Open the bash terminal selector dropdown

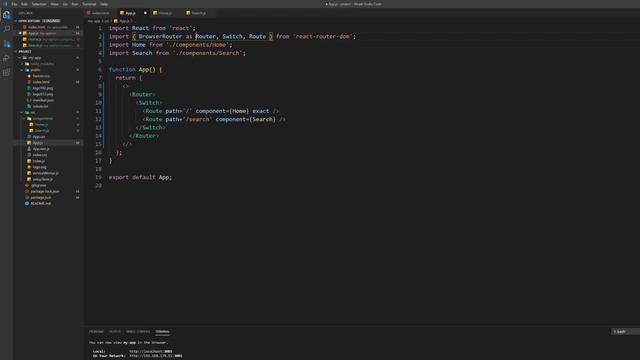click(625, 332)
